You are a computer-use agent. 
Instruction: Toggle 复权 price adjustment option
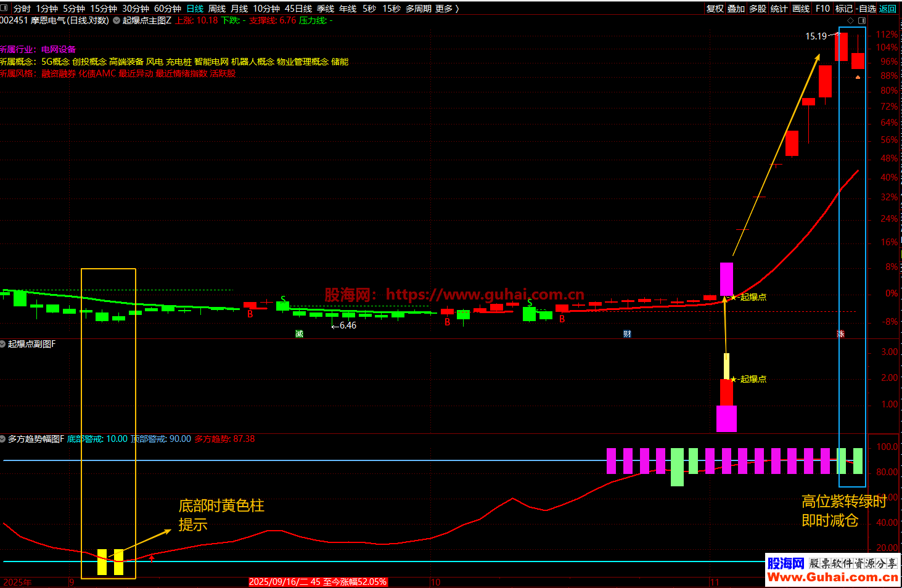[x=715, y=9]
